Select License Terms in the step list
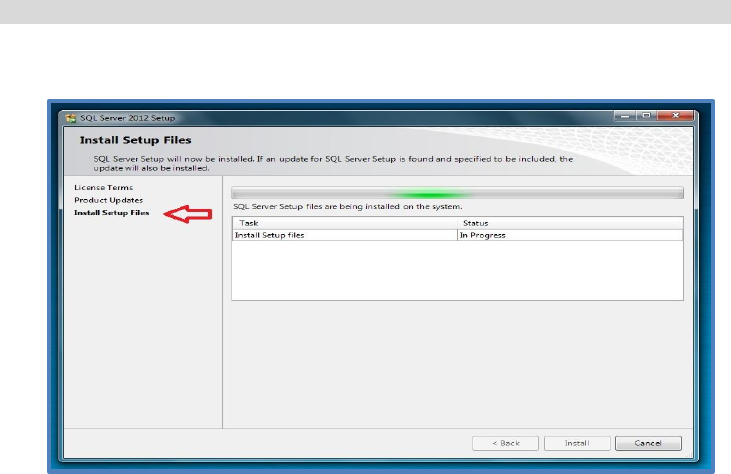 (103, 187)
